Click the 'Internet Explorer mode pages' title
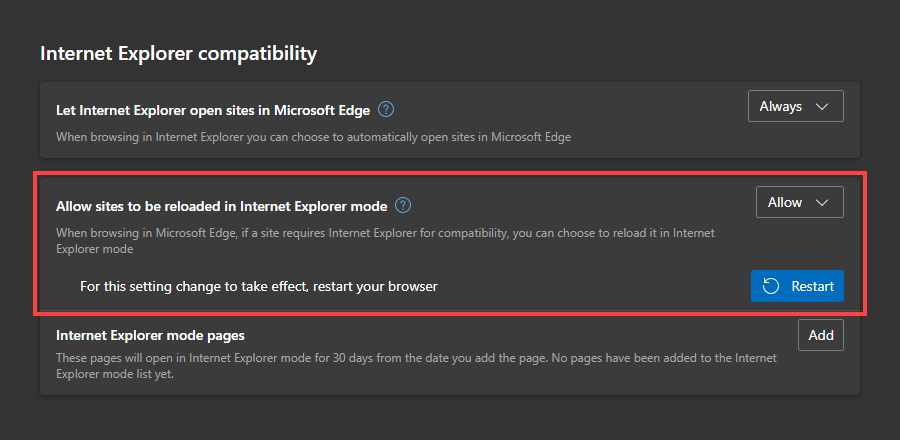The image size is (900, 440). click(150, 334)
